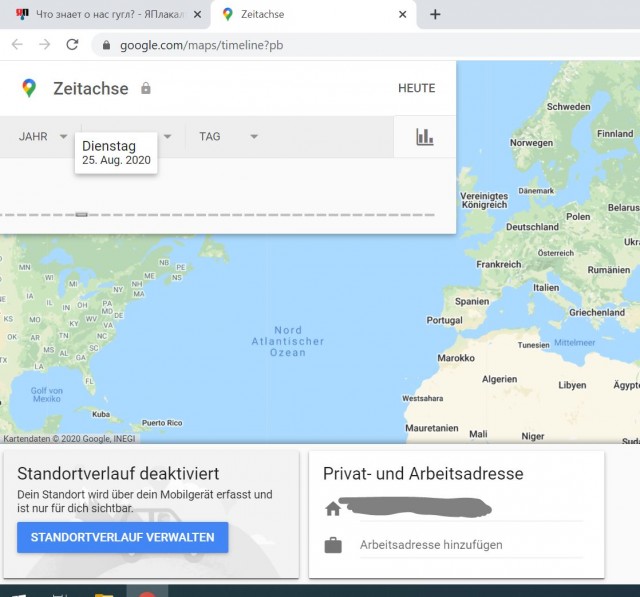Click the 'Libyen' map label
Screen dimensions: 640x597
pyautogui.click(x=572, y=385)
